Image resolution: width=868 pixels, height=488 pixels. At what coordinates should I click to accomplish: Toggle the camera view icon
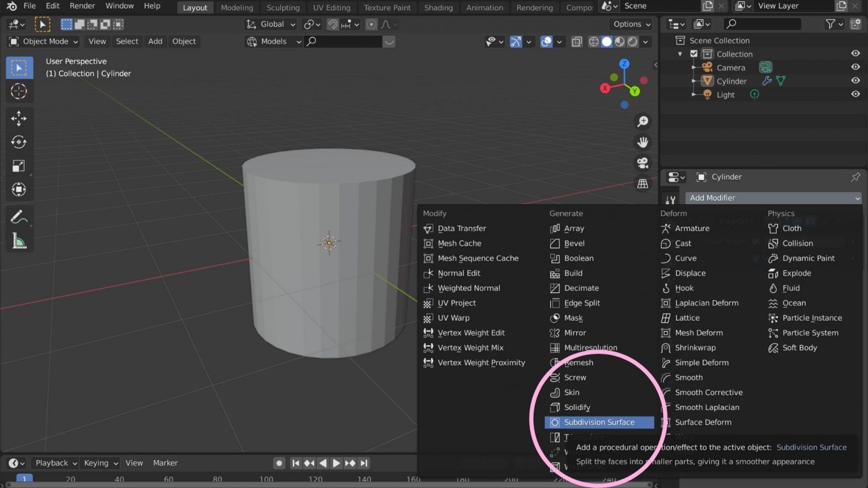[x=643, y=163]
